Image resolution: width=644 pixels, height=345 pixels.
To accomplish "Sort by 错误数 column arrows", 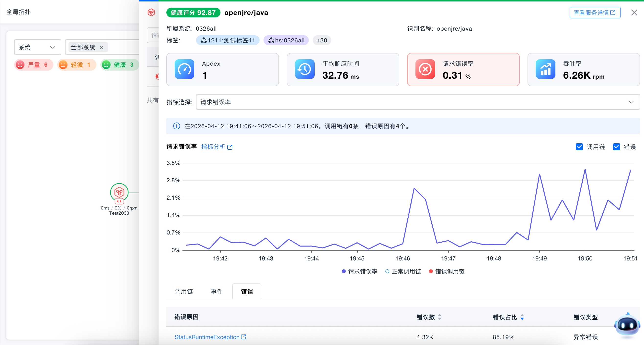I will click(x=440, y=317).
